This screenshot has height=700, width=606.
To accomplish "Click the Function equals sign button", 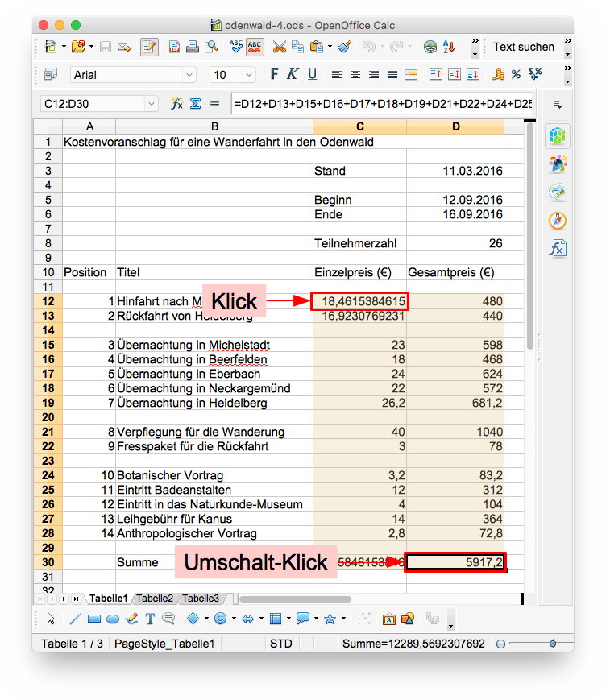I will pos(215,104).
